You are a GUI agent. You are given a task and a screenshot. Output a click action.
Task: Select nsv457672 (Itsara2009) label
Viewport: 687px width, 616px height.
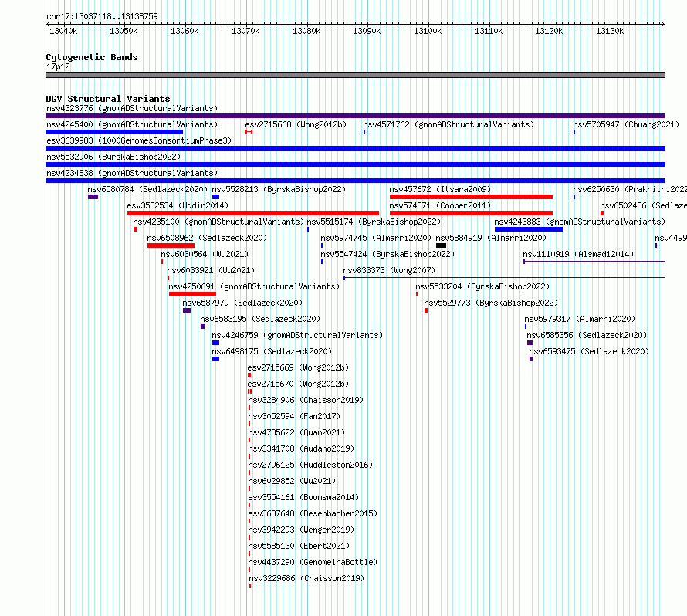coord(440,189)
